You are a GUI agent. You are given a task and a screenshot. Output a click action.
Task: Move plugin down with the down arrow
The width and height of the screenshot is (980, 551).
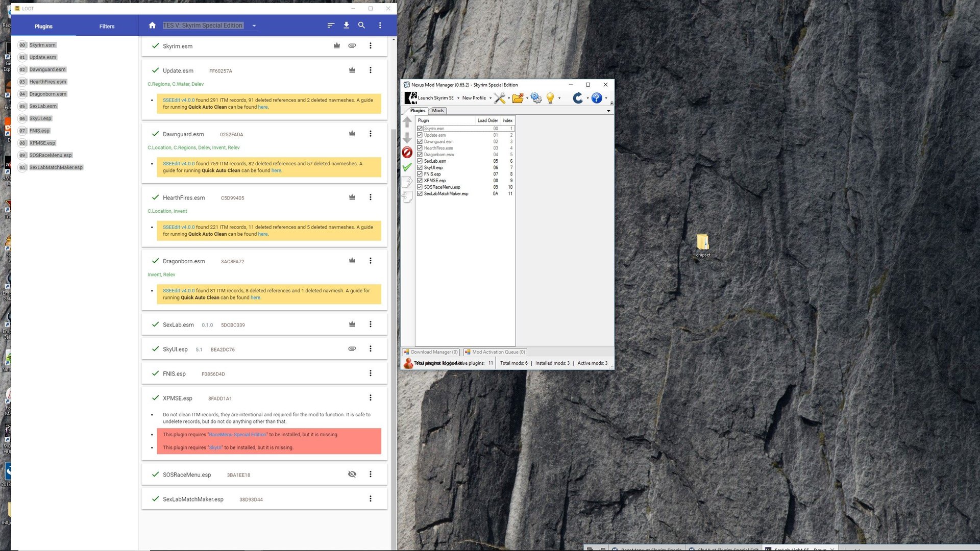click(x=407, y=138)
